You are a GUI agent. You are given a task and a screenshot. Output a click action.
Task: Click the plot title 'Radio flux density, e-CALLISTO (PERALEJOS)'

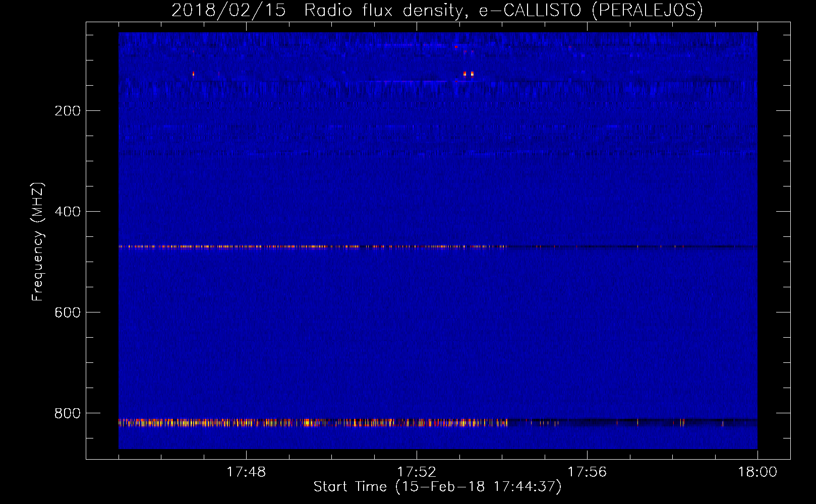coord(503,11)
